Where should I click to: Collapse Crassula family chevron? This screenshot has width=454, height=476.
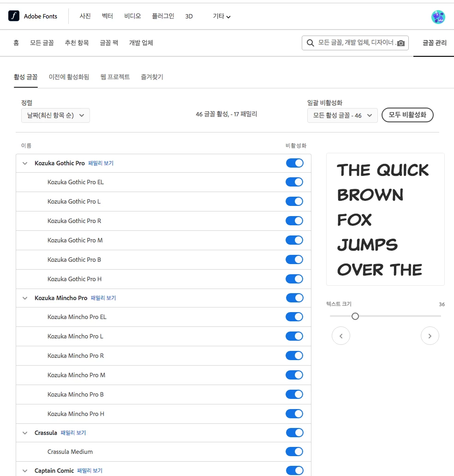click(25, 433)
